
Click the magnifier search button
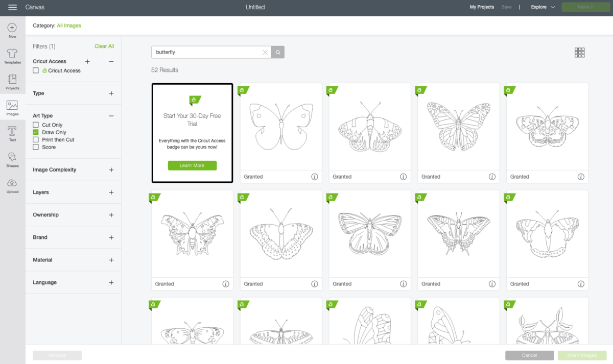(x=278, y=52)
